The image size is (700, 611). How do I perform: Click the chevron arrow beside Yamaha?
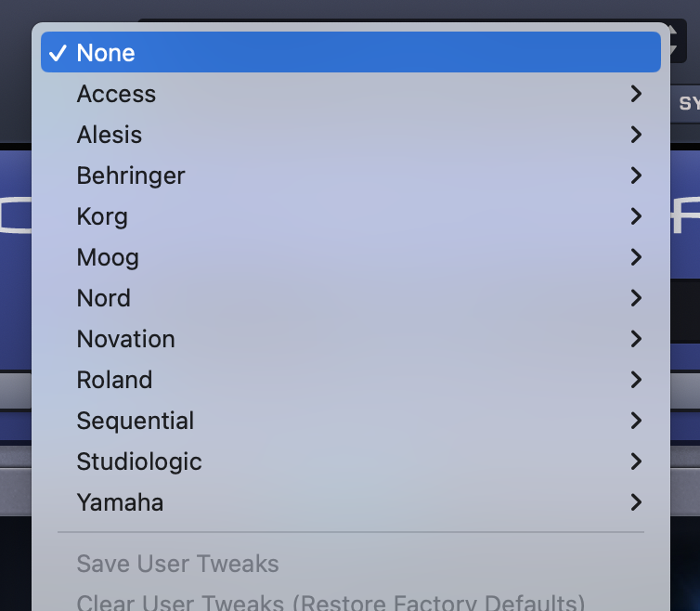point(636,502)
